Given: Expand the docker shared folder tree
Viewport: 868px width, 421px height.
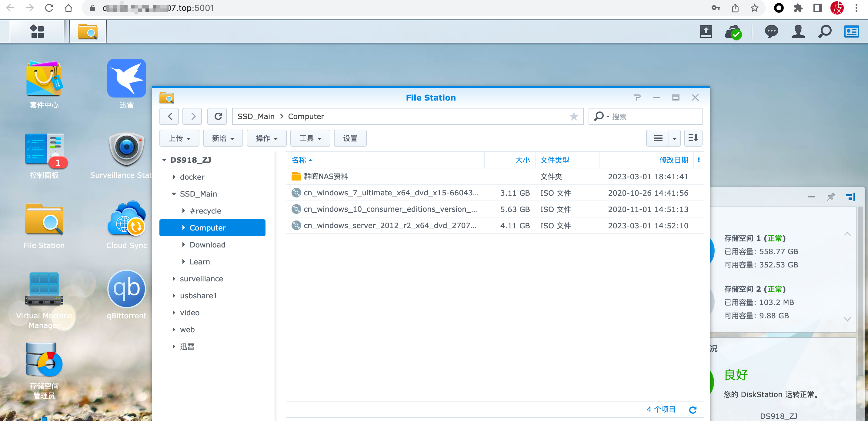Looking at the screenshot, I should (174, 177).
